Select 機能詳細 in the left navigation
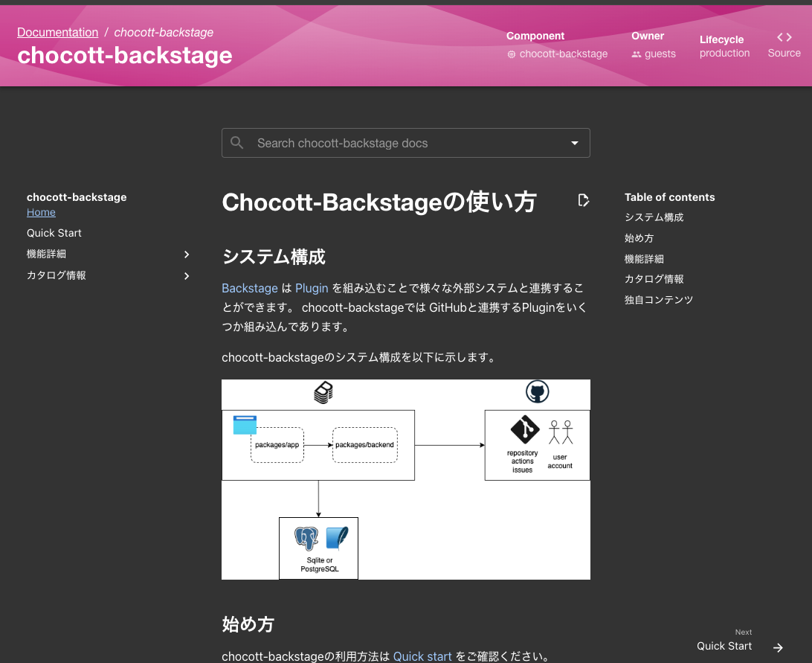 47,254
